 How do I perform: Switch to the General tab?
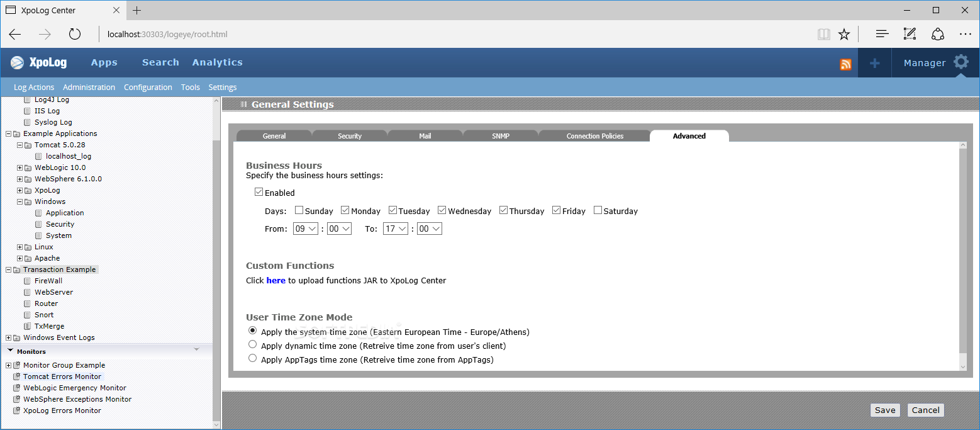274,136
